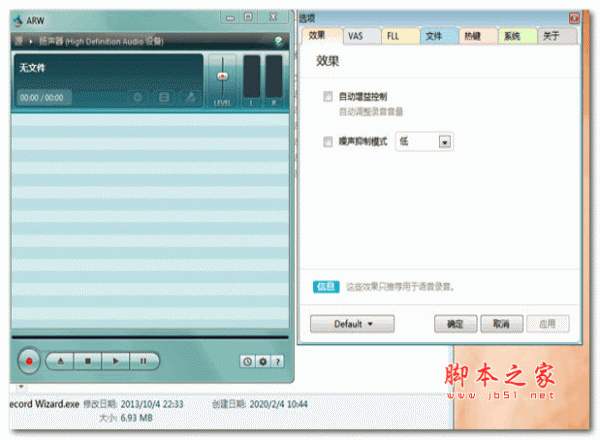Click the file format icon in display panel
This screenshot has height=440, width=600.
pyautogui.click(x=164, y=97)
